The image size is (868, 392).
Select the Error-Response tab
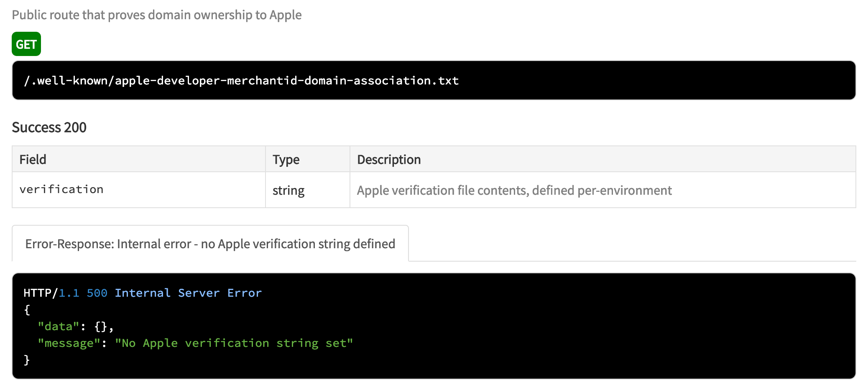point(210,244)
